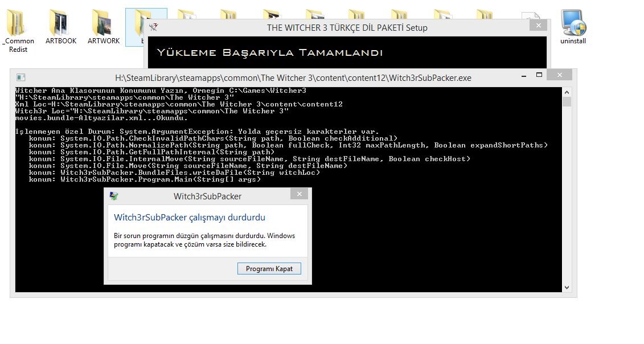
Task: Click the 'Yükleme Başarıyla Tamamlandı' heading
Action: pos(270,52)
